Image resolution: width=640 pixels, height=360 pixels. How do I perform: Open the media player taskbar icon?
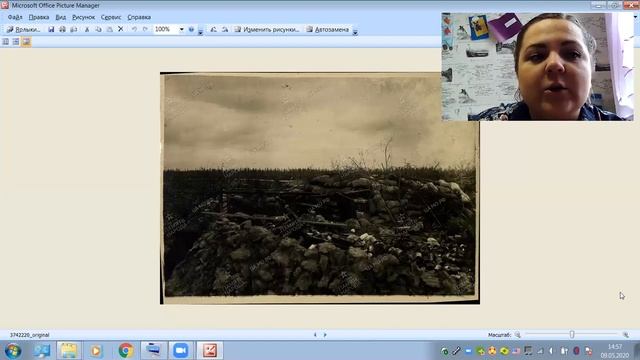(96, 351)
